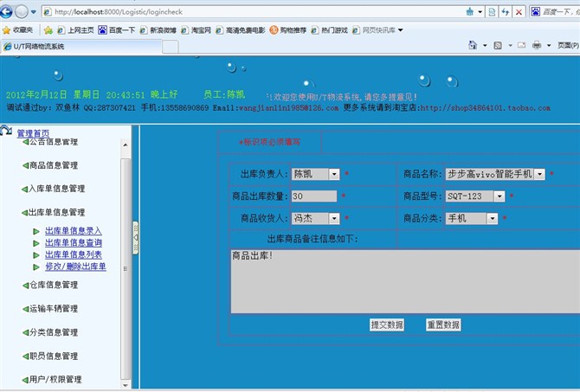Open the home button dropdown arrow
The width and height of the screenshot is (580, 392).
[x=485, y=46]
